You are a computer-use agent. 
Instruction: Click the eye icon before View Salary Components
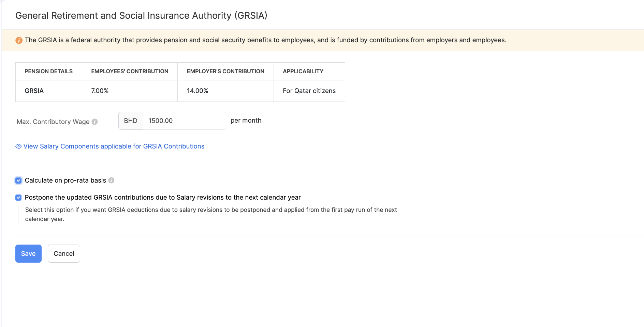point(18,146)
